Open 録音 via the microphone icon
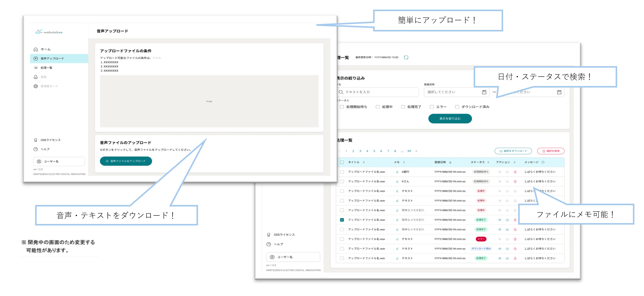The height and width of the screenshot is (296, 644). pyautogui.click(x=36, y=77)
